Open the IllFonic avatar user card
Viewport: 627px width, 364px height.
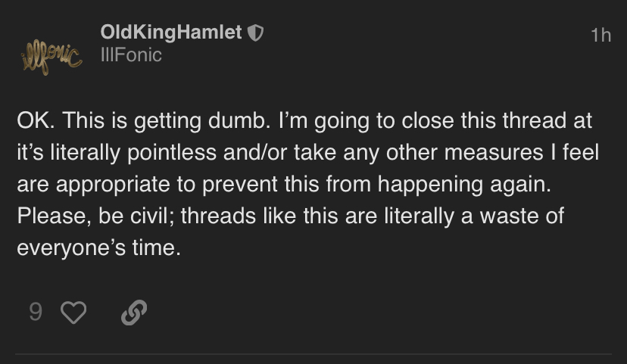coord(51,58)
